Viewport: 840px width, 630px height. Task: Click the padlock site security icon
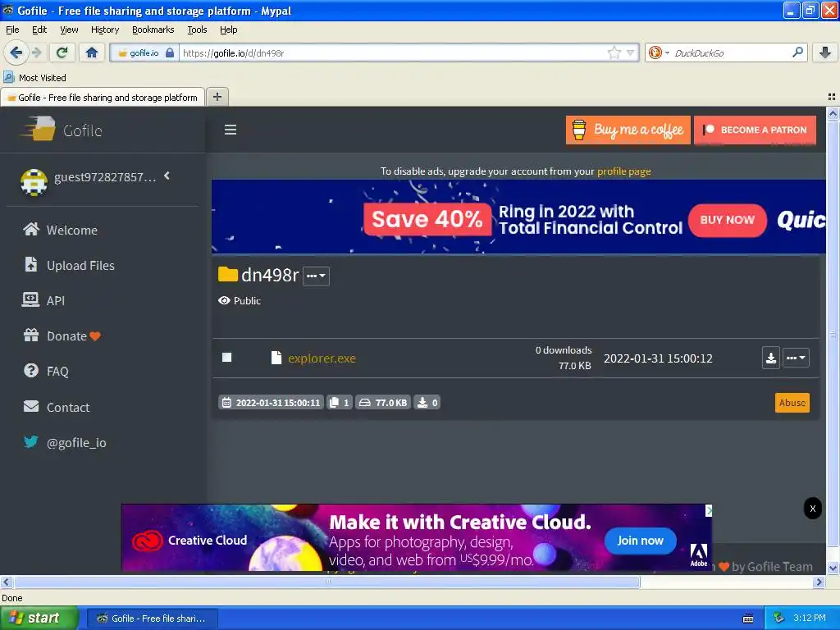tap(170, 52)
